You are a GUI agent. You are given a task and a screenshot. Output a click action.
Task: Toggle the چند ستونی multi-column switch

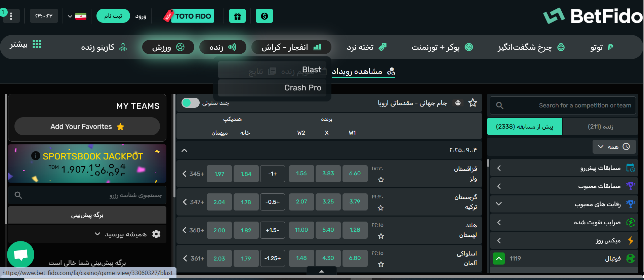click(x=191, y=103)
